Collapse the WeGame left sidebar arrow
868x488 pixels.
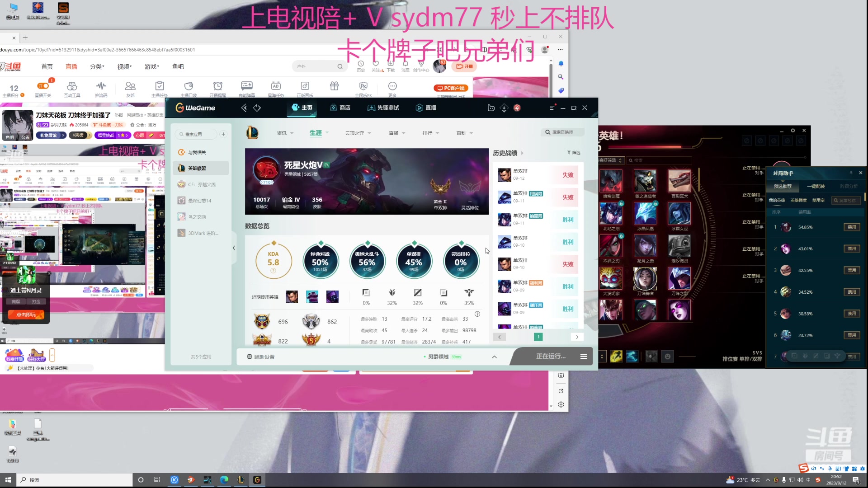(234, 248)
